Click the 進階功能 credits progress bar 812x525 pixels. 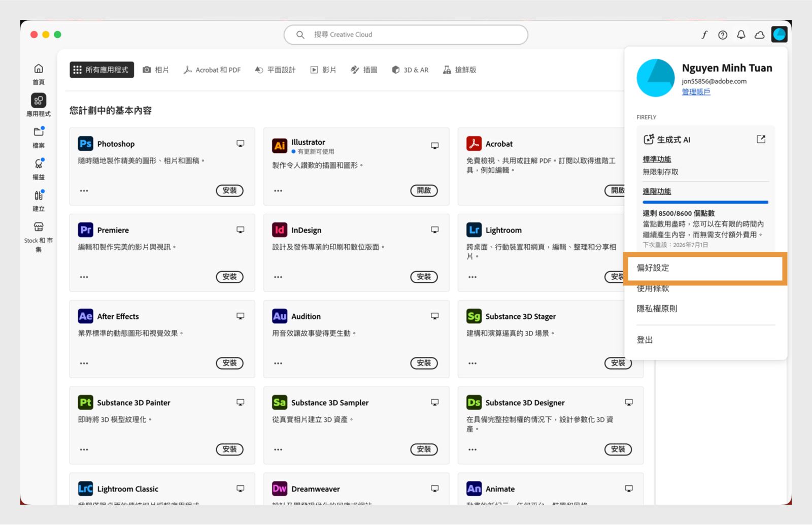coord(705,202)
